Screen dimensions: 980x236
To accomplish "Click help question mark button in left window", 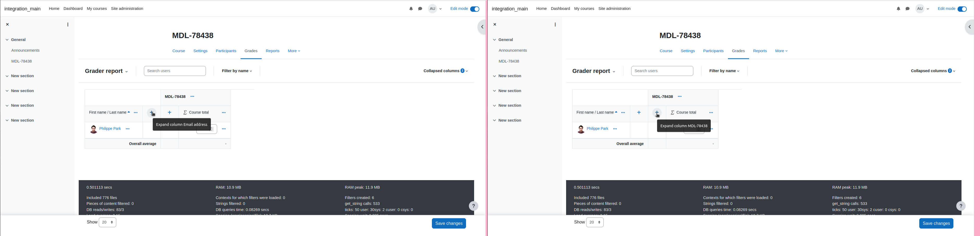I will pyautogui.click(x=473, y=206).
